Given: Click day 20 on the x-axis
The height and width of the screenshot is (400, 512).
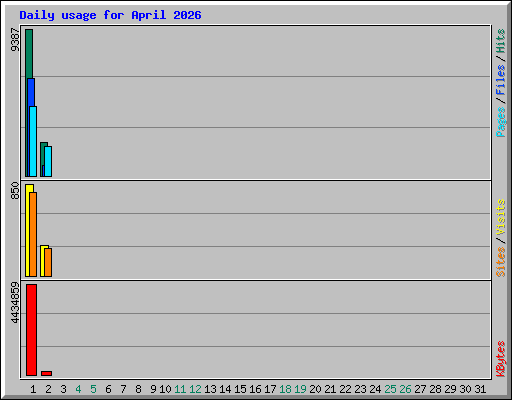Looking at the screenshot, I should coord(315,389).
